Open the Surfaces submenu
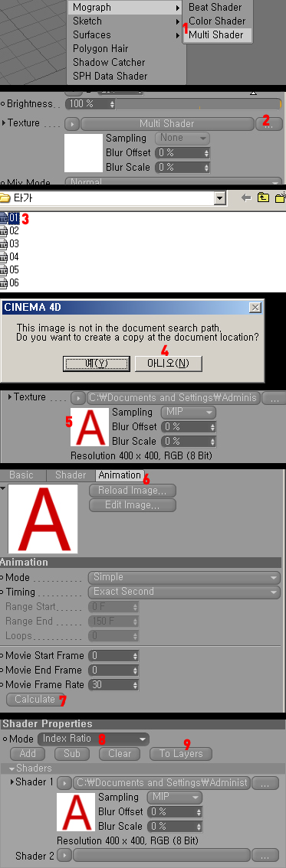Screen dimensions: 286x868 pos(127,35)
